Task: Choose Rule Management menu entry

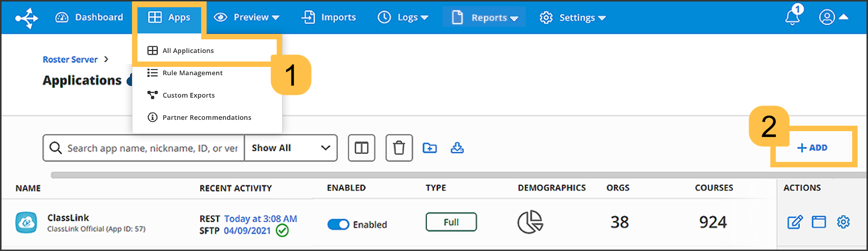Action: [x=192, y=73]
